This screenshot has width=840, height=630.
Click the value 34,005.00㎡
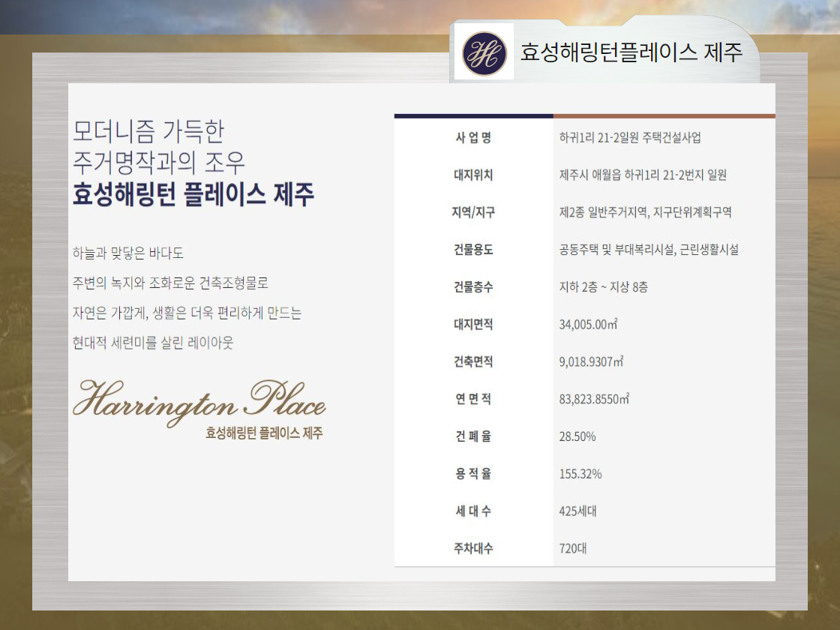tap(588, 325)
